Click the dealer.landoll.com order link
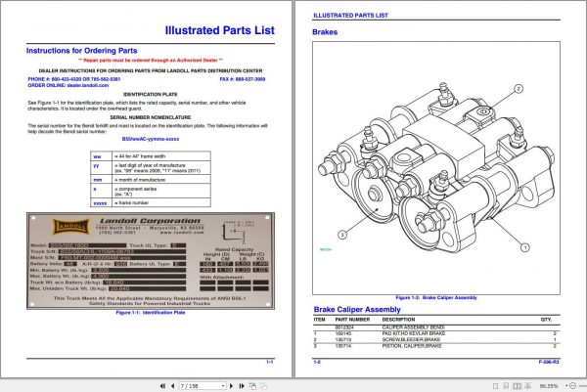Viewport: 587px width, 392px height. [88, 85]
